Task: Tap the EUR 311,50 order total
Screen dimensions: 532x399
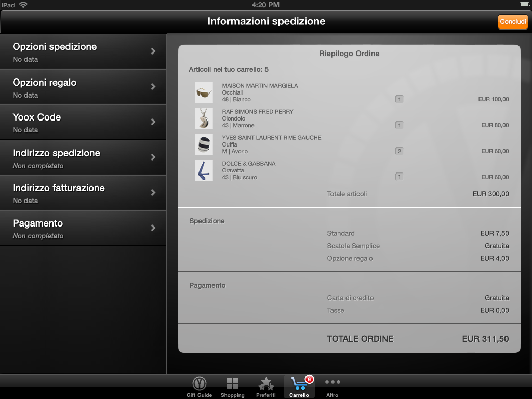Action: 485,339
